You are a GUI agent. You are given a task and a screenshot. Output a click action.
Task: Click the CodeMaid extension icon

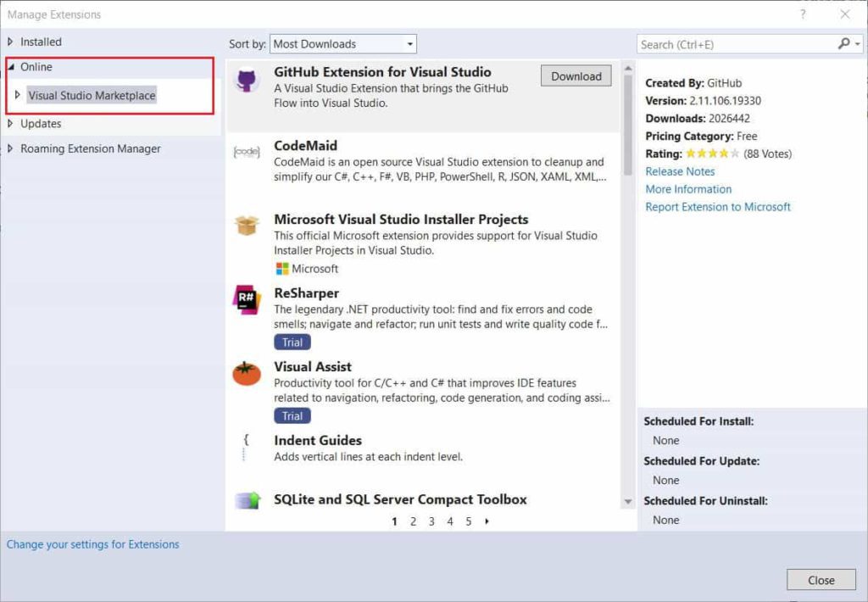[x=247, y=152]
